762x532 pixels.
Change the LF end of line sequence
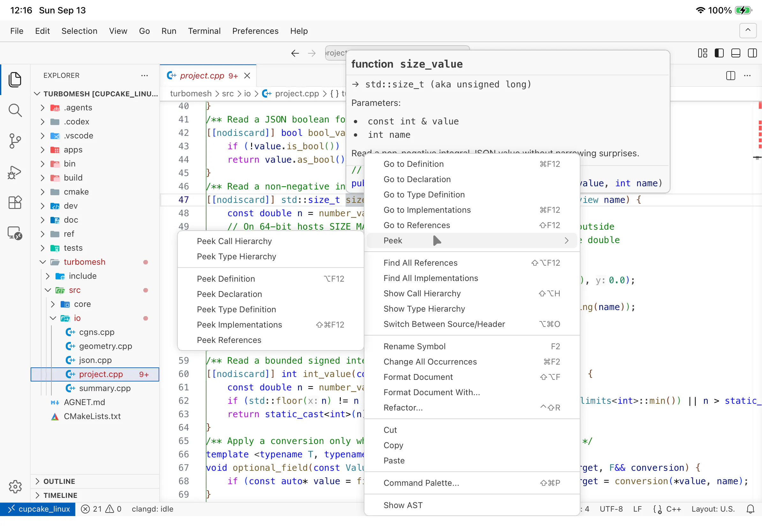pyautogui.click(x=637, y=509)
